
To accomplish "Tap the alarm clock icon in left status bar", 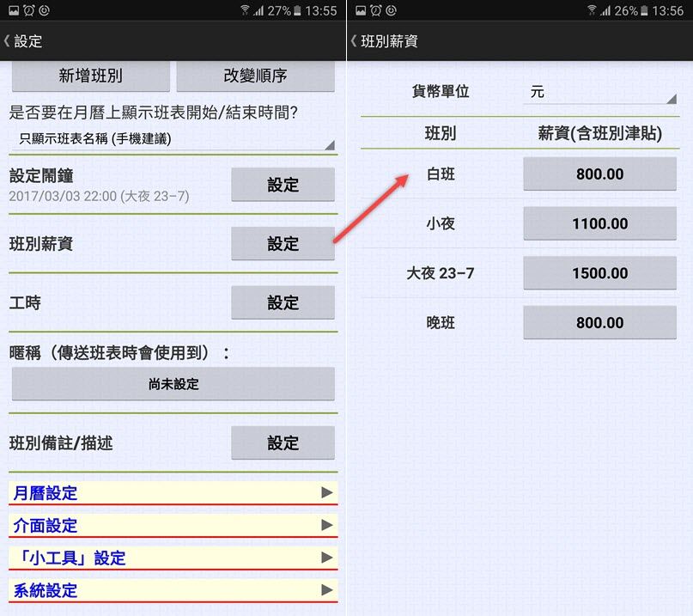I will (28, 10).
